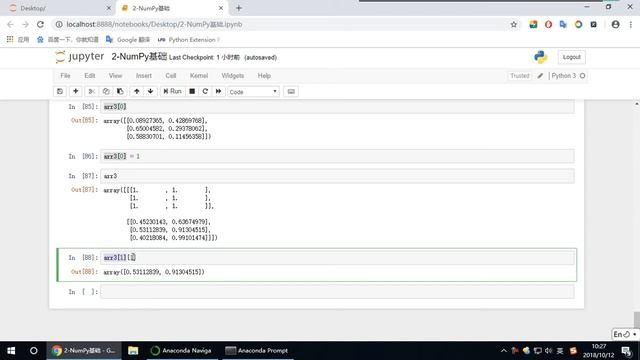Open the notification center icon
The height and width of the screenshot is (360, 640).
(627, 351)
